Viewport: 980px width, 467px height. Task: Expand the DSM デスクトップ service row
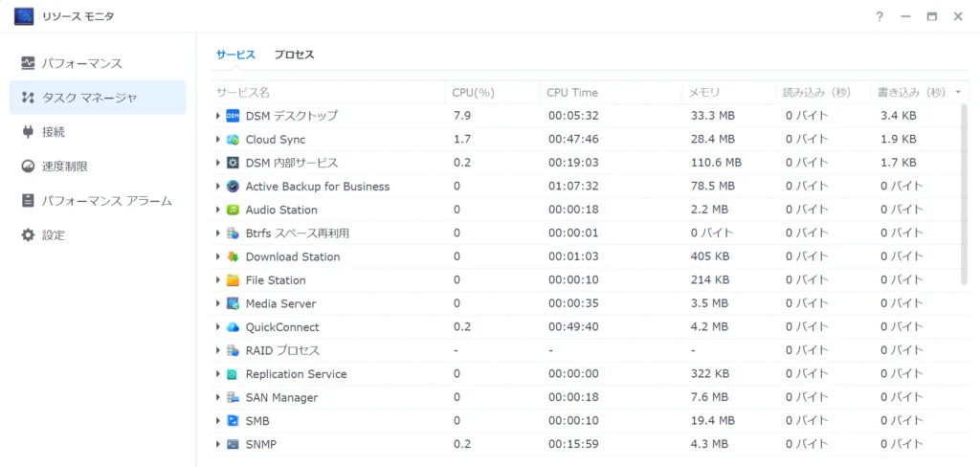[218, 116]
